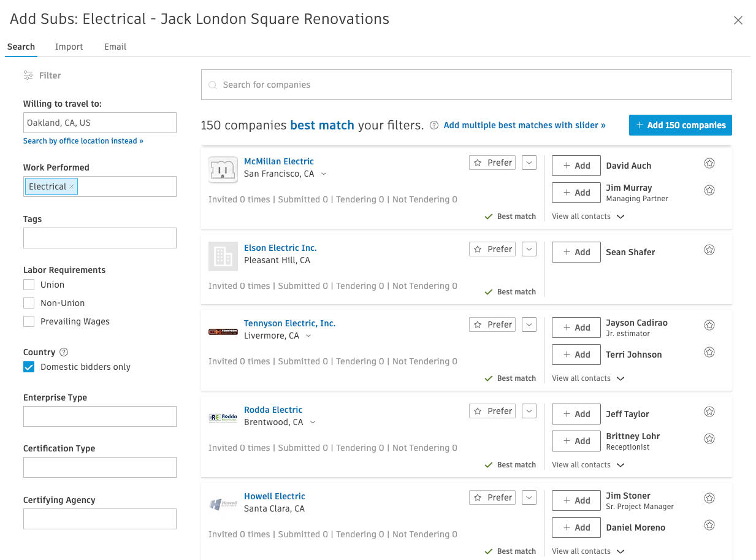Image resolution: width=756 pixels, height=560 pixels.
Task: Expand Livermore, CA location chevron
Action: (308, 336)
